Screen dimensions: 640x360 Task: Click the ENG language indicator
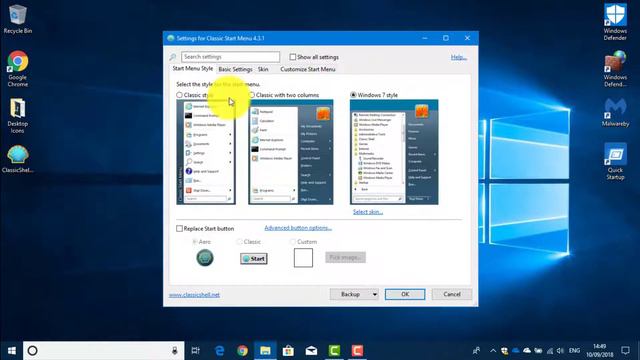(574, 351)
